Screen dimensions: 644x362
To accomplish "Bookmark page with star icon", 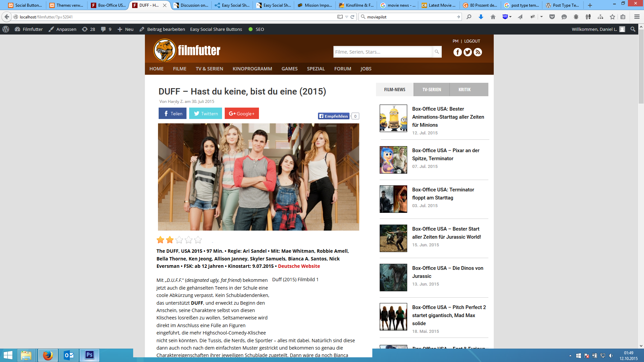I will tap(612, 17).
